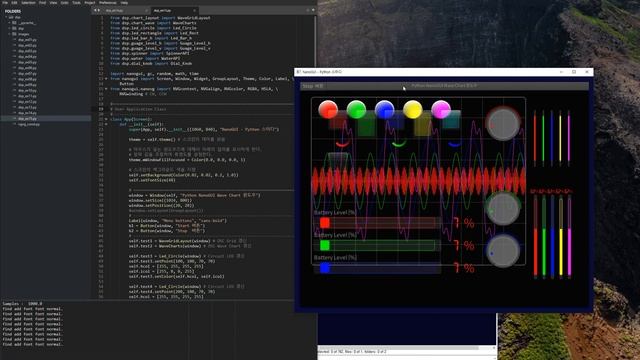Click the blue circle LED
The height and width of the screenshot is (360, 640).
(x=384, y=109)
